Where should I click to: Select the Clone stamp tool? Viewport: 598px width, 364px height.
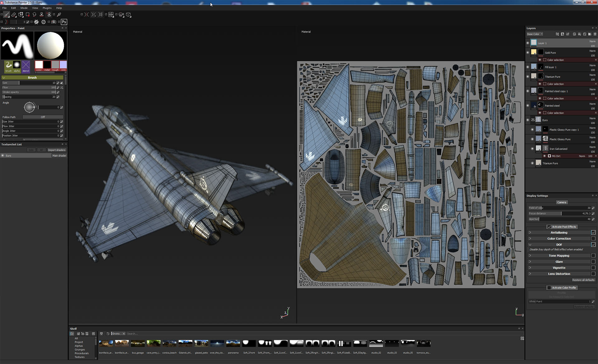41,14
